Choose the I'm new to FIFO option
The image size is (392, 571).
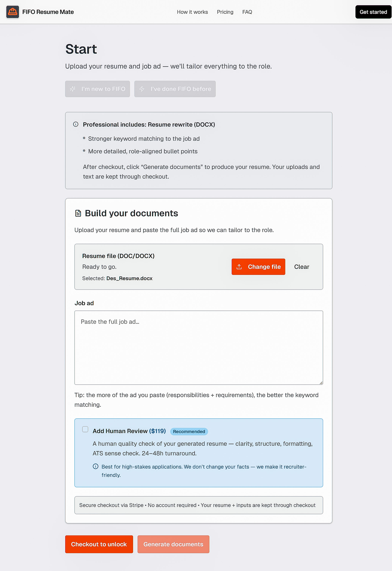97,89
